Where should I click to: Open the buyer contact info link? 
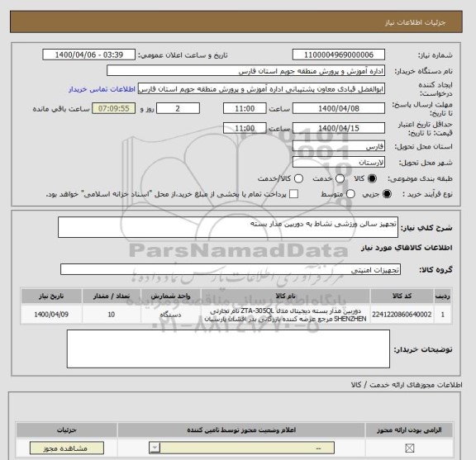tap(102, 89)
